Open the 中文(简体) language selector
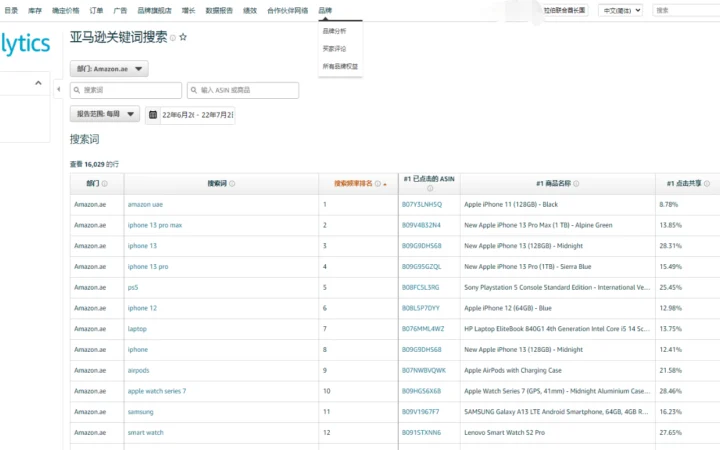720x450 pixels. click(x=620, y=10)
